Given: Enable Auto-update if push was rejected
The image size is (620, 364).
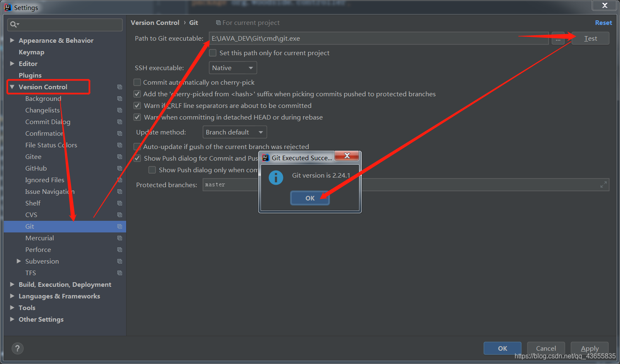Looking at the screenshot, I should tap(137, 147).
